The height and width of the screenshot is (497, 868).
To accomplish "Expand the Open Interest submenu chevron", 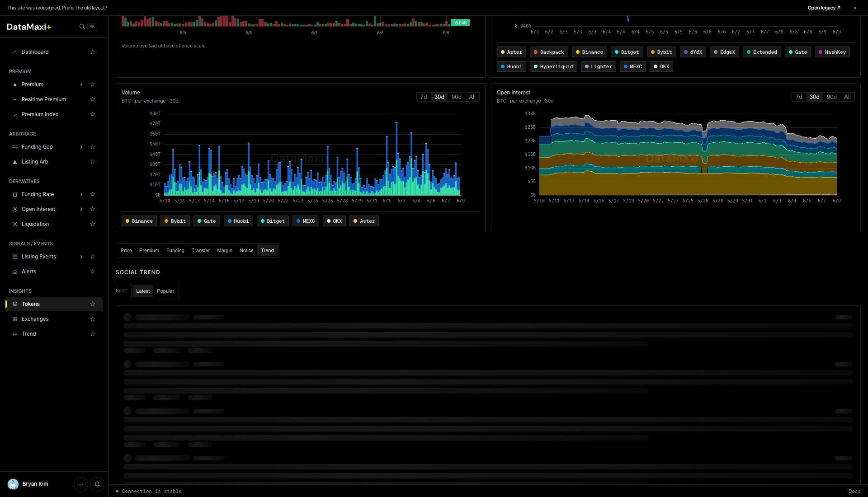I will click(x=81, y=209).
